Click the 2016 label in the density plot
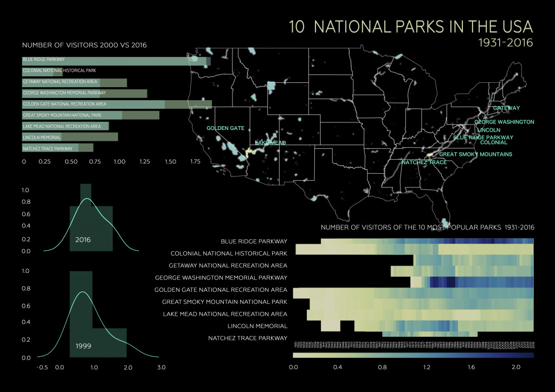This screenshot has height=392, width=555. [x=83, y=239]
